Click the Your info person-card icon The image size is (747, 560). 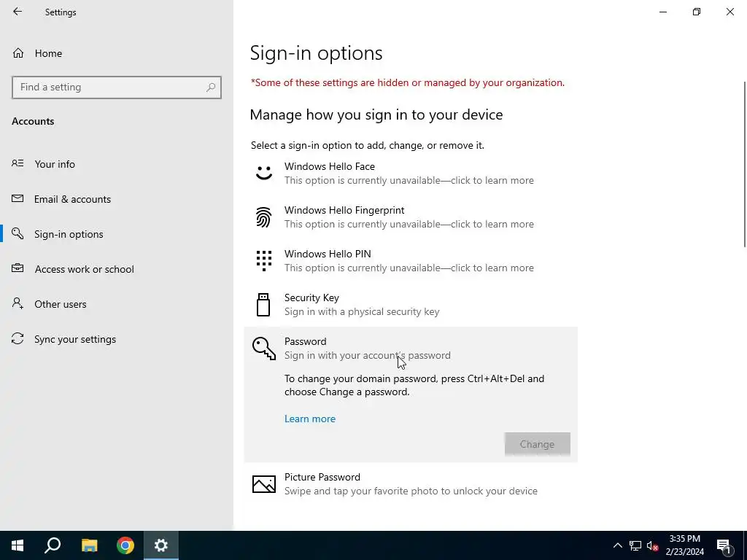click(x=18, y=163)
